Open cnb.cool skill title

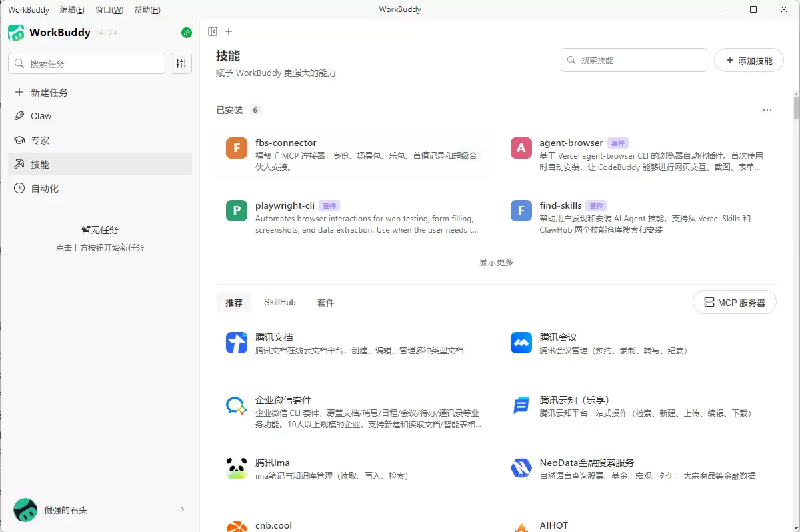(x=274, y=525)
